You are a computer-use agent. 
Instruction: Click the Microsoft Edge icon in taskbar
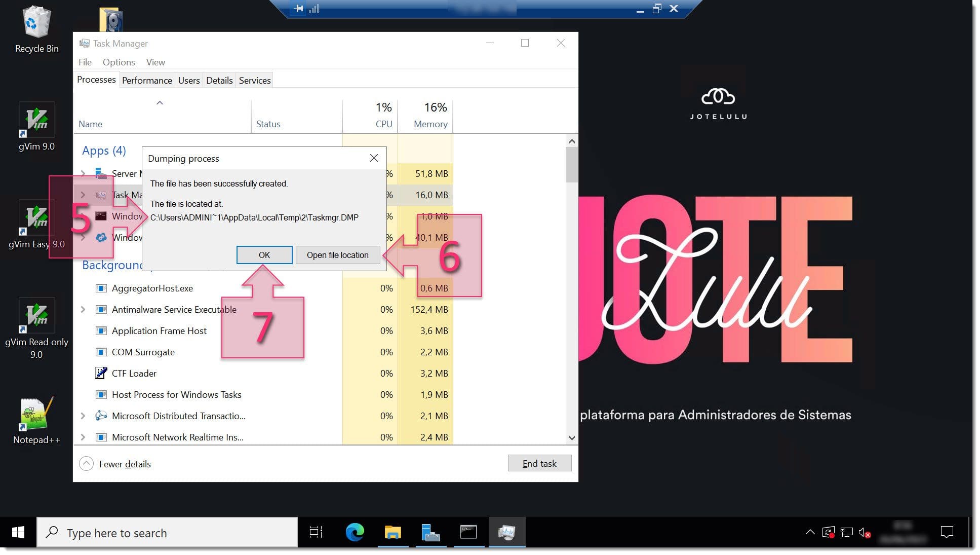pos(356,533)
